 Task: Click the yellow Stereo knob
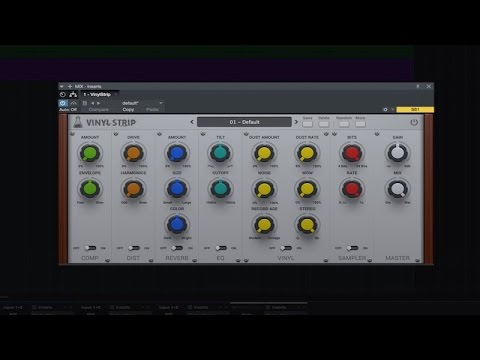(307, 224)
